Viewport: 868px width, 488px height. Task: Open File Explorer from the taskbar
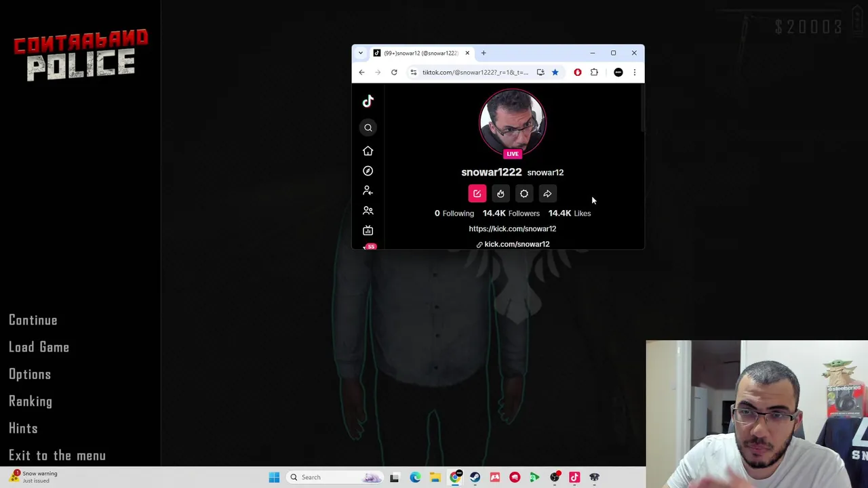click(x=435, y=477)
